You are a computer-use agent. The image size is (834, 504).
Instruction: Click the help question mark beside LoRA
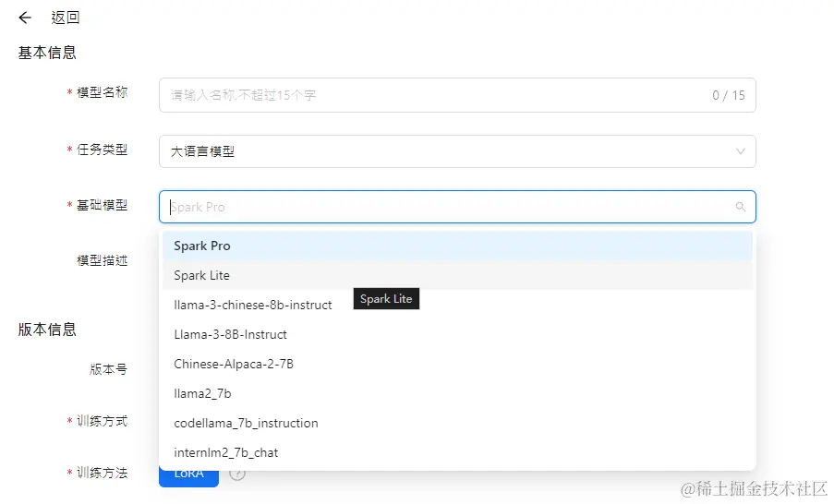coord(237,474)
